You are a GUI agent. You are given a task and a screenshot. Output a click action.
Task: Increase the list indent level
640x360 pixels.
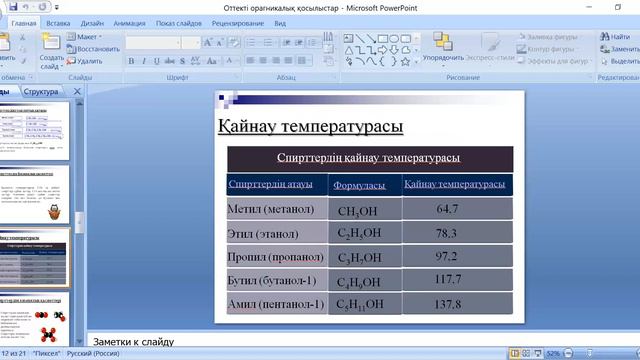coord(299,42)
